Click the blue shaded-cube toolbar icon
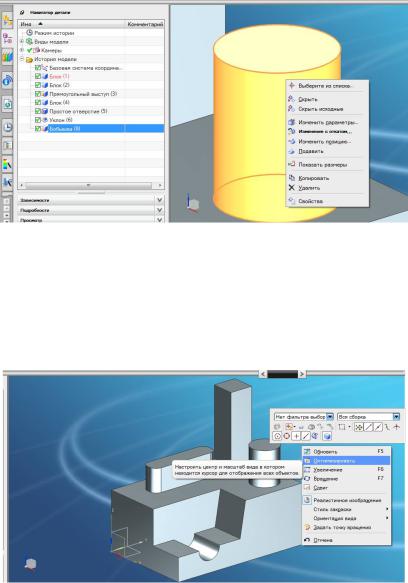This screenshot has height=583, width=408. click(x=327, y=436)
